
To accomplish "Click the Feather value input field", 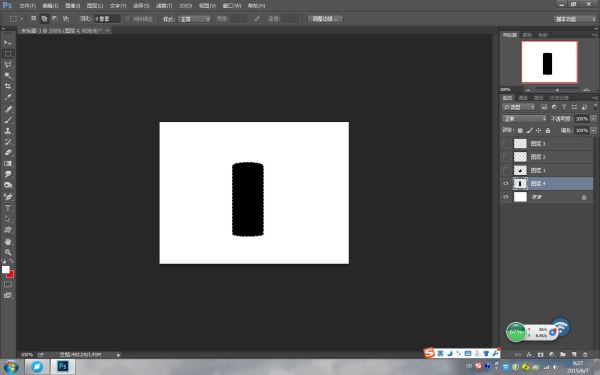I will pos(107,19).
